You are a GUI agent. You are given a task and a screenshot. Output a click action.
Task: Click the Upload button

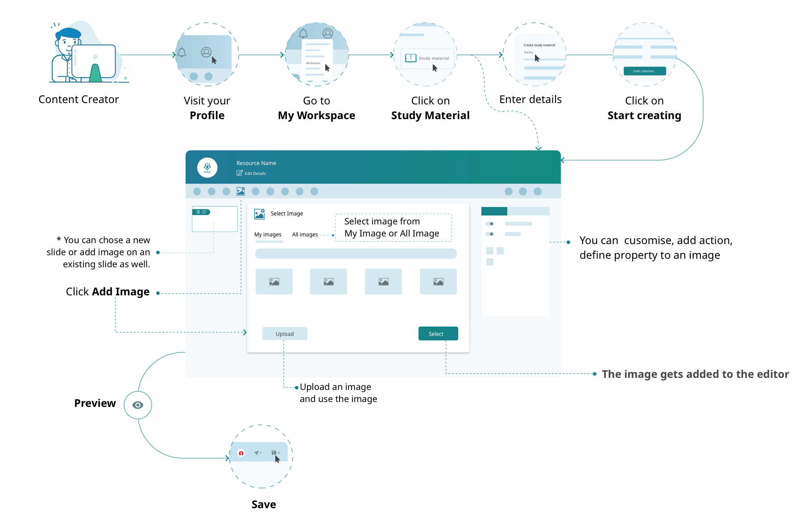[x=285, y=334]
